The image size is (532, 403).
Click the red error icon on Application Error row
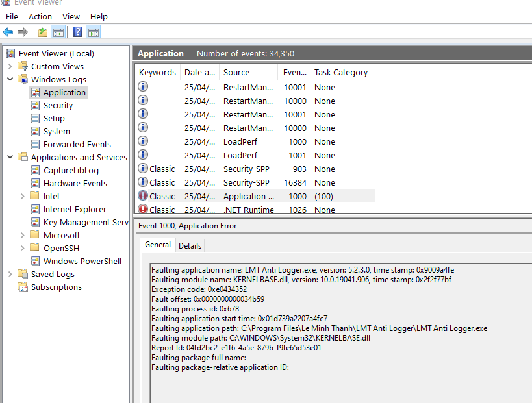143,195
